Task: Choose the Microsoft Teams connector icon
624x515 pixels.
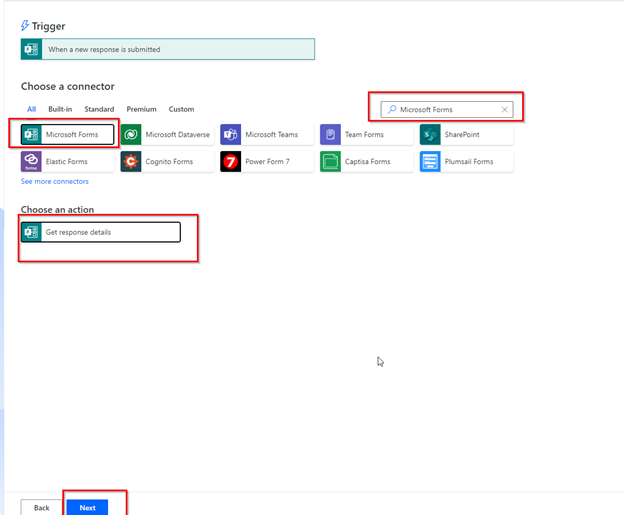Action: 230,135
